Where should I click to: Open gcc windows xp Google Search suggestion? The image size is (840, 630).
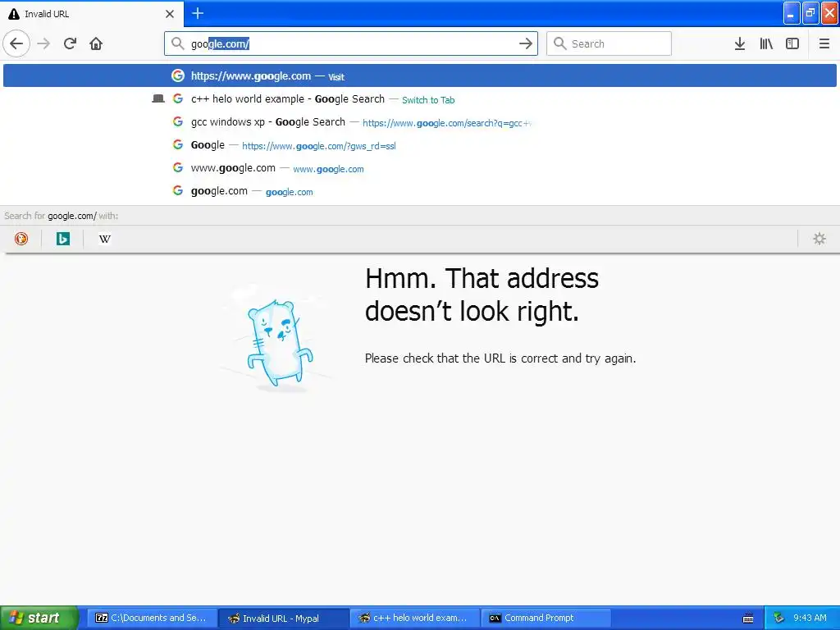coord(420,122)
